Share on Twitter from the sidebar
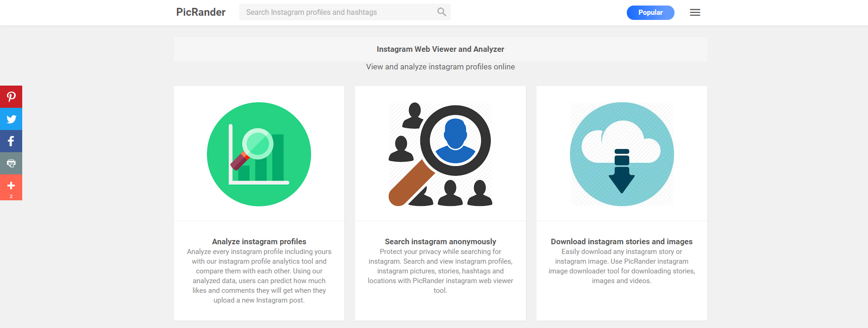The image size is (868, 328). (11, 119)
